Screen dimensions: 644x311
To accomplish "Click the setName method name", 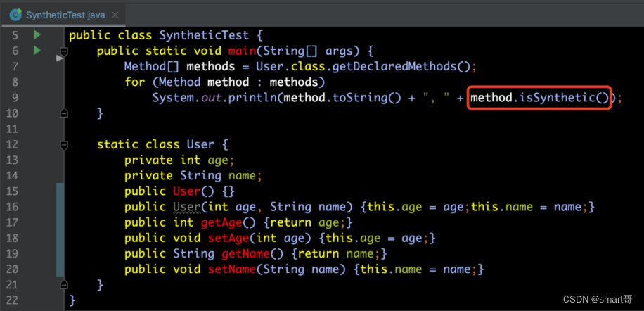I will coord(231,269).
